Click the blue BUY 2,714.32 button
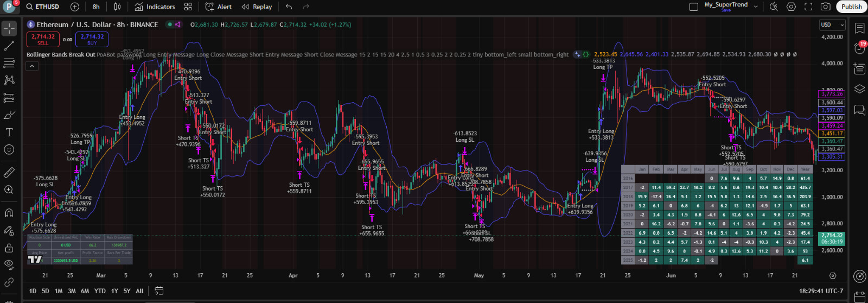 pos(92,39)
